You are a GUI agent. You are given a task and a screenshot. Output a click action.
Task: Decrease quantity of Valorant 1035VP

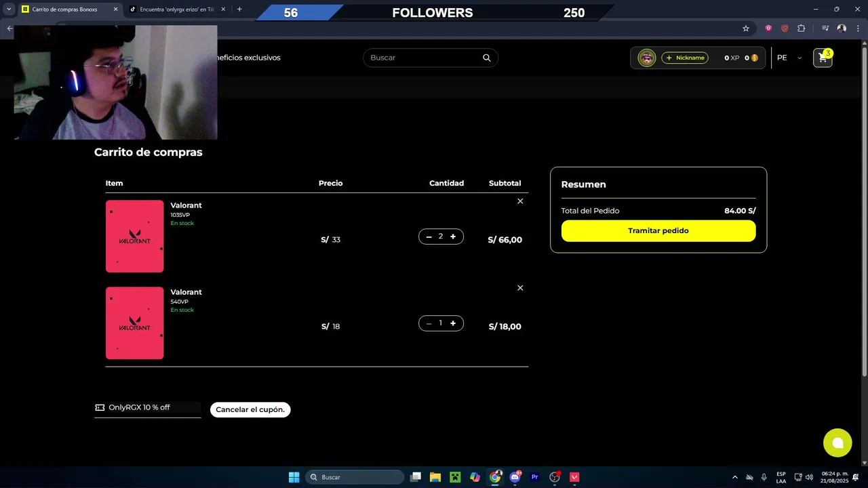point(429,237)
